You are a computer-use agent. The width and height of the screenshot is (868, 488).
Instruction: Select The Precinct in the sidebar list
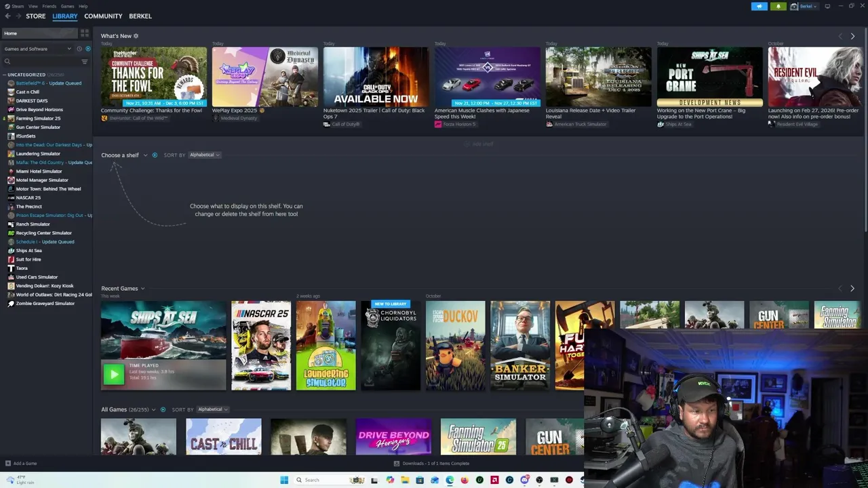pyautogui.click(x=28, y=207)
